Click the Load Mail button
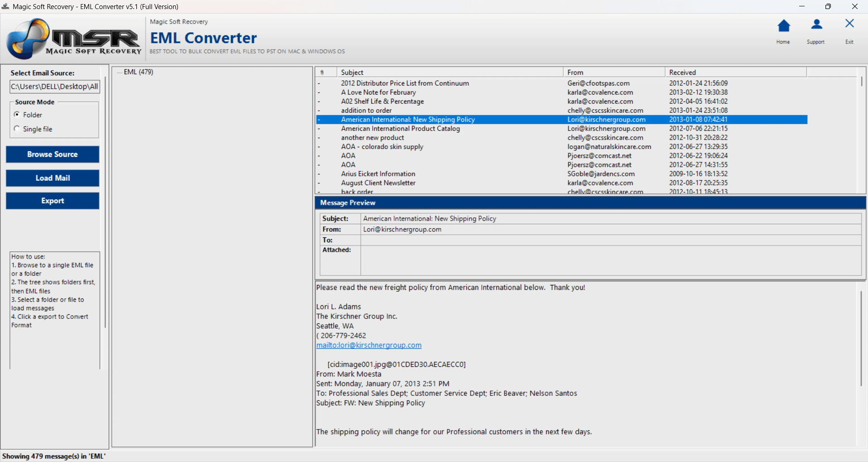 click(x=53, y=178)
